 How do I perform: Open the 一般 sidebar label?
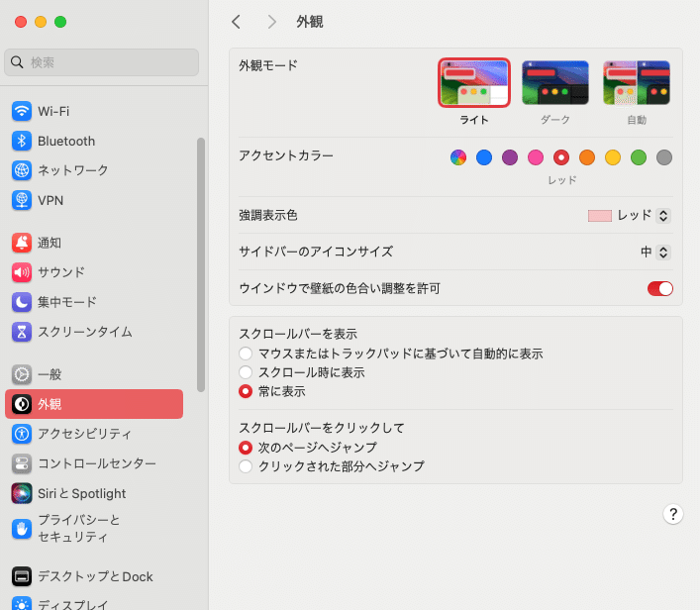pos(50,374)
